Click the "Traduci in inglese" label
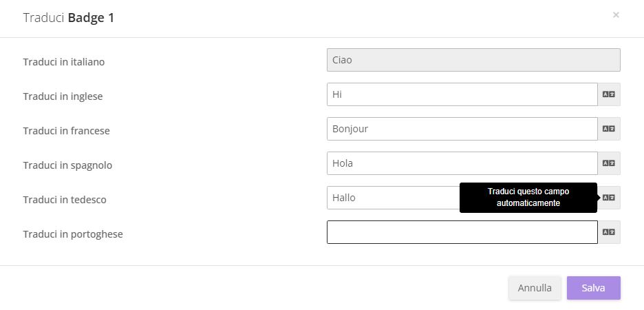The height and width of the screenshot is (310, 644). pyautogui.click(x=63, y=96)
